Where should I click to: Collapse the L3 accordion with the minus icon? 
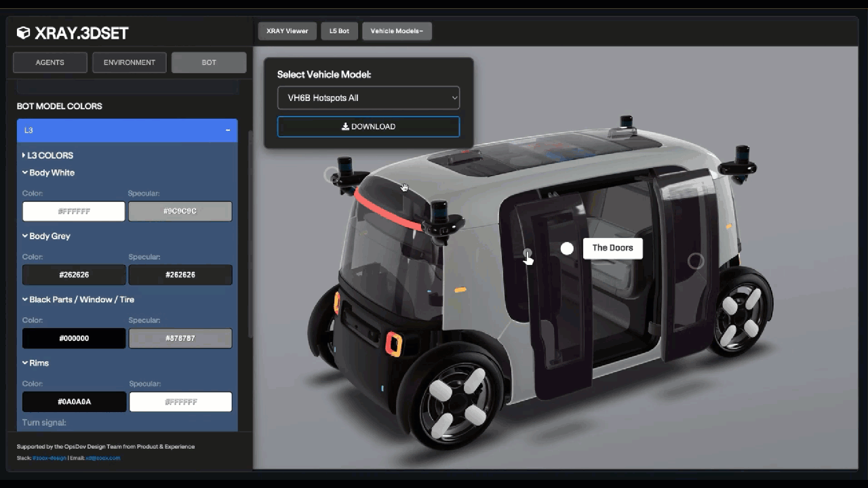(x=228, y=130)
